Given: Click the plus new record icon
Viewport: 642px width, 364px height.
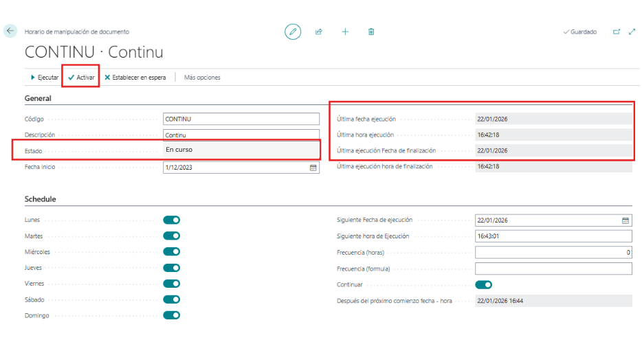Looking at the screenshot, I should tap(345, 32).
